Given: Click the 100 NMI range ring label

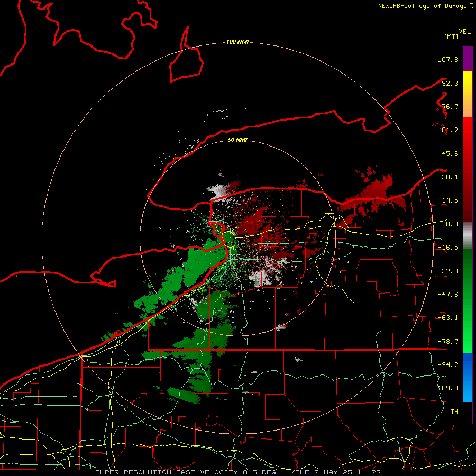Looking at the screenshot, I should pyautogui.click(x=237, y=42).
